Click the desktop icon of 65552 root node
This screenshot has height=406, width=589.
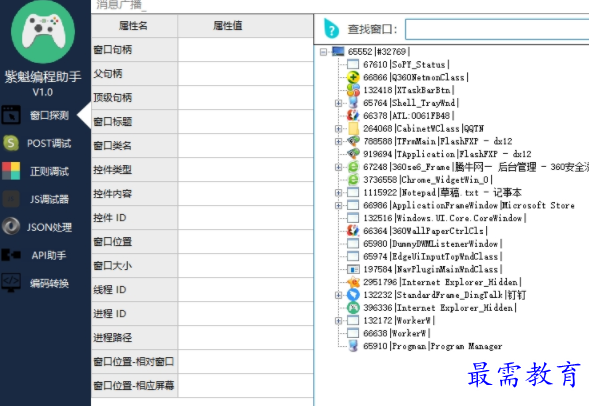coord(338,51)
